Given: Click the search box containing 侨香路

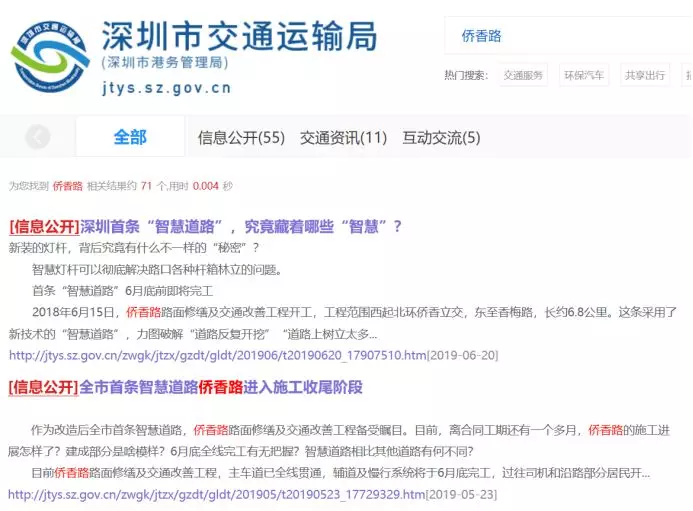Looking at the screenshot, I should coord(568,35).
